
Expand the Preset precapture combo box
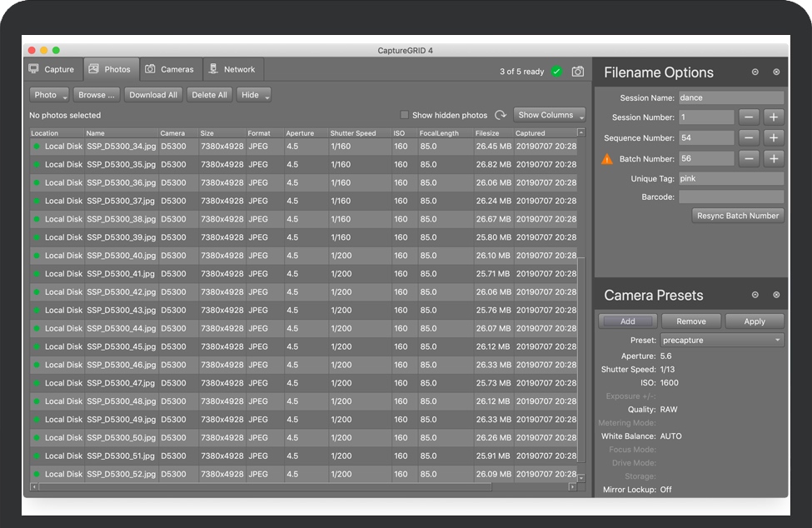coord(722,340)
